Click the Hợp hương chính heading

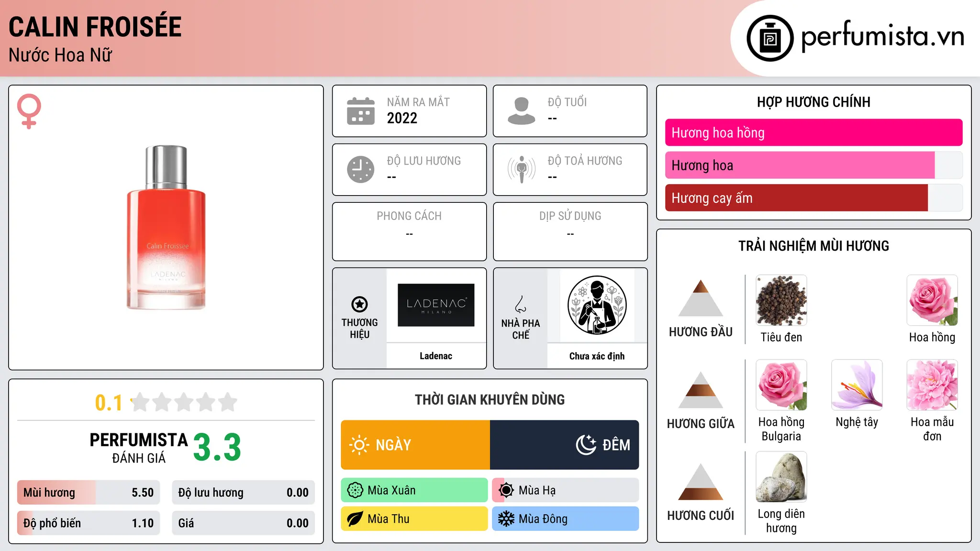click(x=814, y=102)
